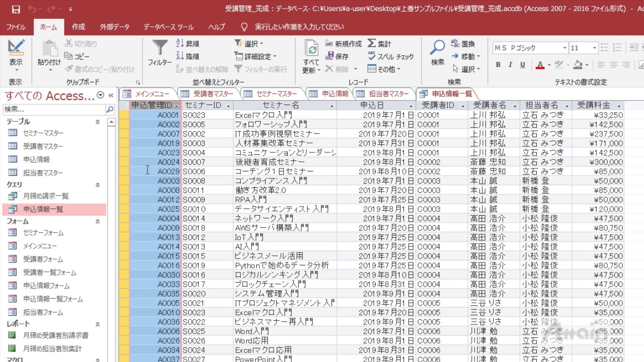Click the 新規作成 new record icon

tap(330, 44)
